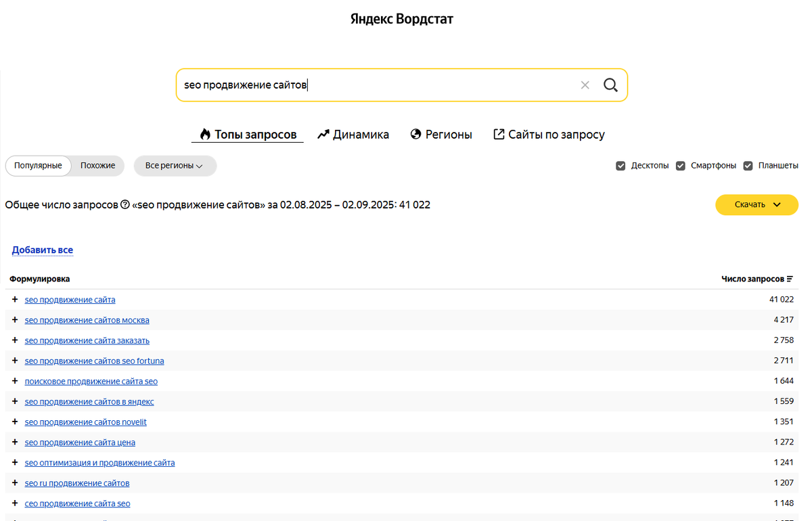The height and width of the screenshot is (521, 812).
Task: Click the 1 207 request count value
Action: point(784,483)
